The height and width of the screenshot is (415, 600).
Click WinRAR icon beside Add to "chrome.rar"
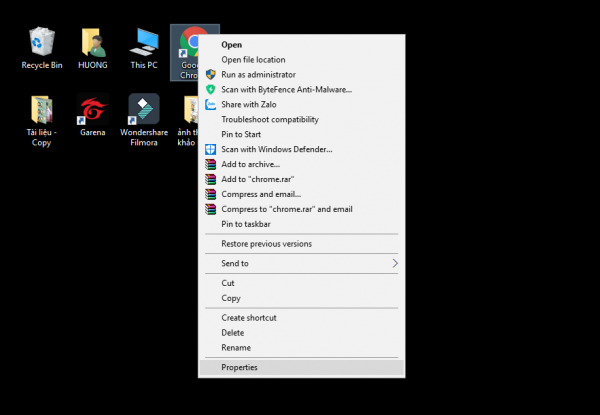pos(210,179)
